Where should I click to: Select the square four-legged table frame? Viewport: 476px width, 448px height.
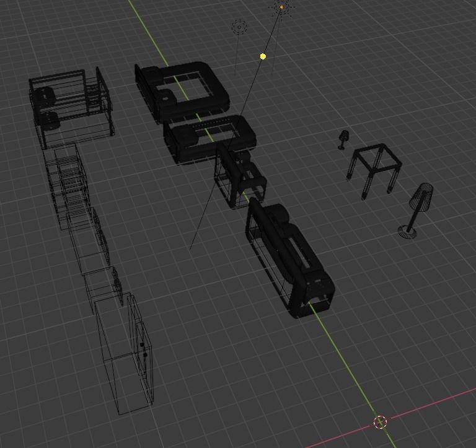click(374, 171)
